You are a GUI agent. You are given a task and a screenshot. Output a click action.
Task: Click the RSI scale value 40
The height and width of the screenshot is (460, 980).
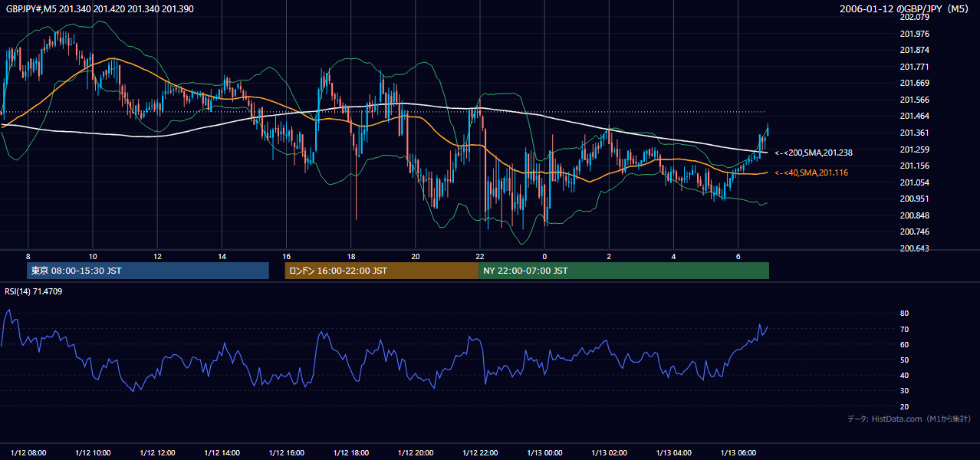pos(904,376)
